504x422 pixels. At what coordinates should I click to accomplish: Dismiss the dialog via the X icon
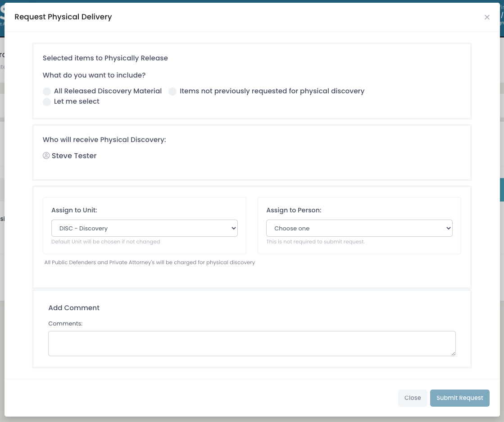click(487, 17)
